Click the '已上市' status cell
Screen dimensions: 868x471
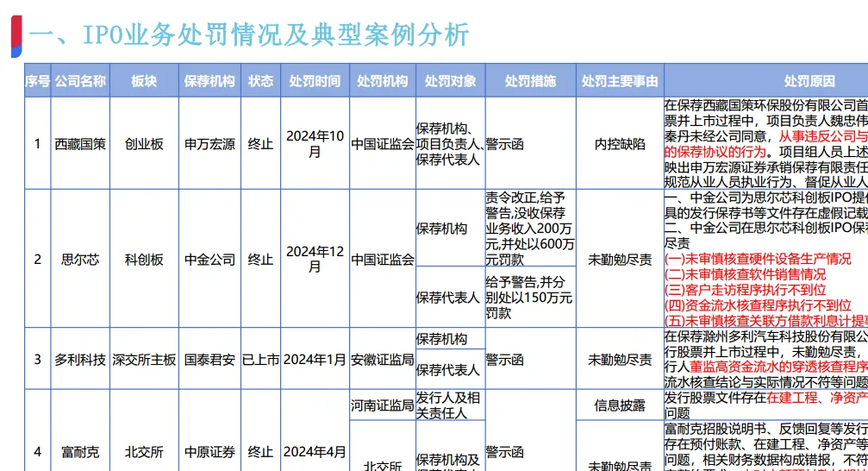260,359
